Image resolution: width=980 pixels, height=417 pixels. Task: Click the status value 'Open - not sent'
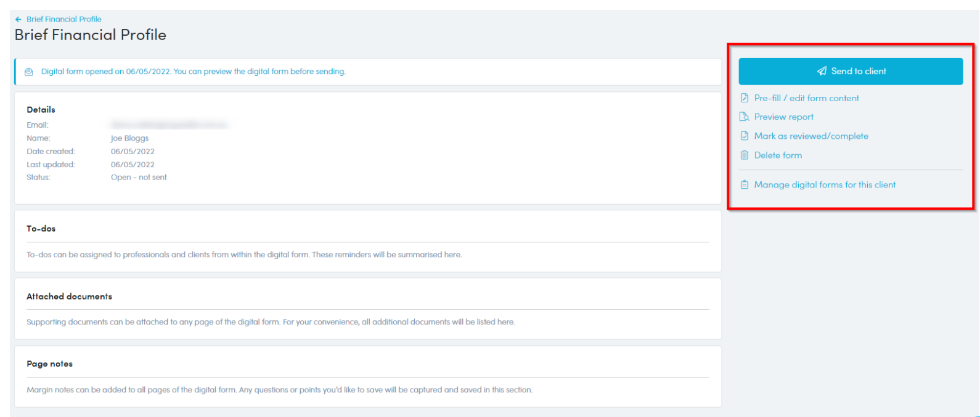pyautogui.click(x=139, y=177)
